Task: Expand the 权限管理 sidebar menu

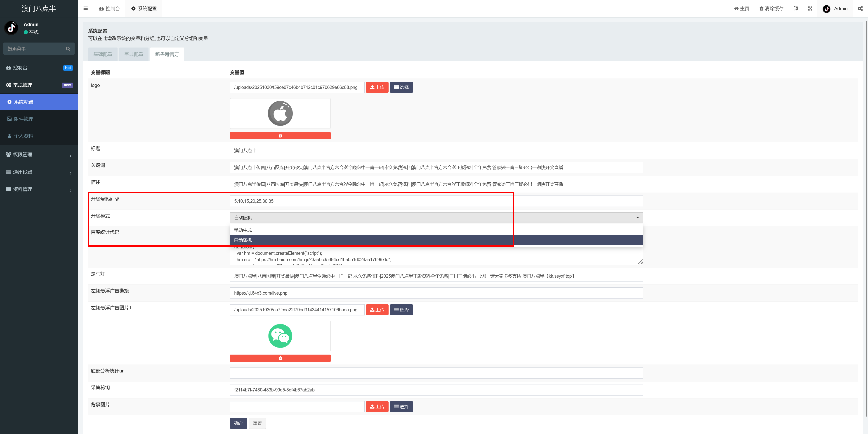Action: pos(39,155)
